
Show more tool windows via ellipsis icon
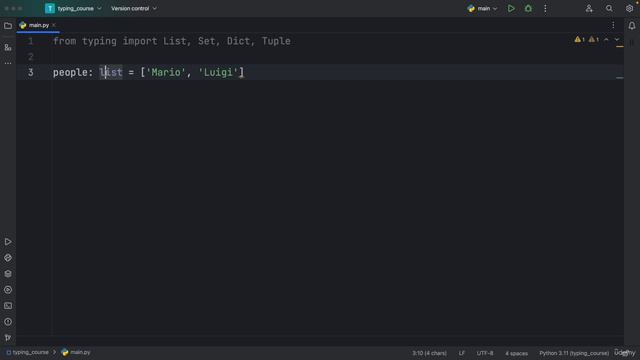point(8,63)
